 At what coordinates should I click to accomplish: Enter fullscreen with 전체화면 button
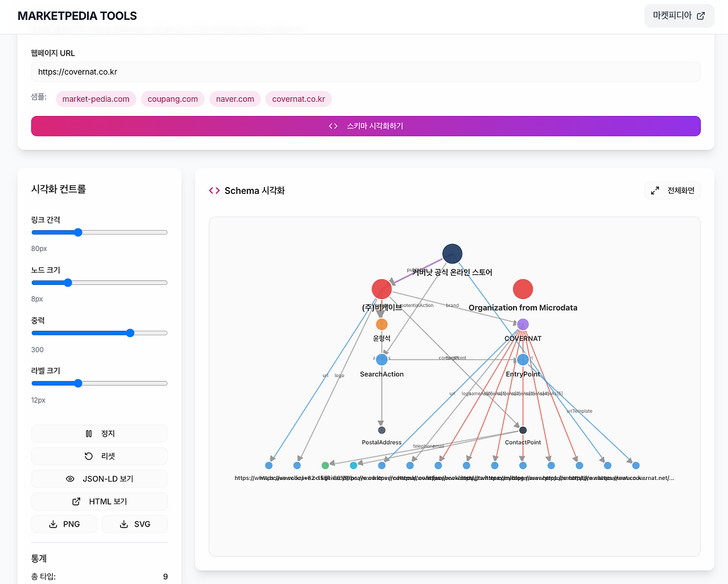pos(673,190)
